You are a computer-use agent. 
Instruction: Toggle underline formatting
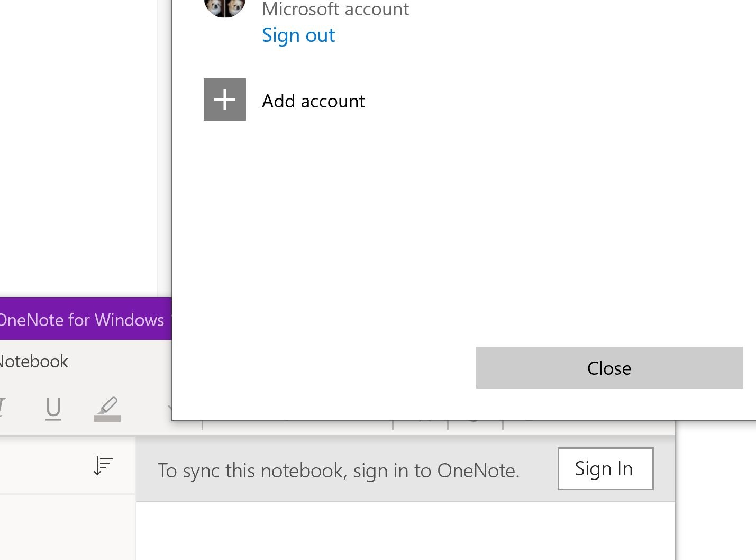click(53, 409)
